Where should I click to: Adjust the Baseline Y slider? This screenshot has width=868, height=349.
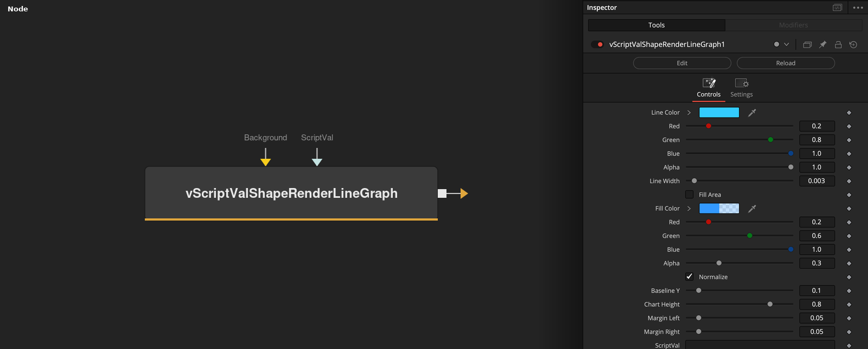click(x=699, y=291)
